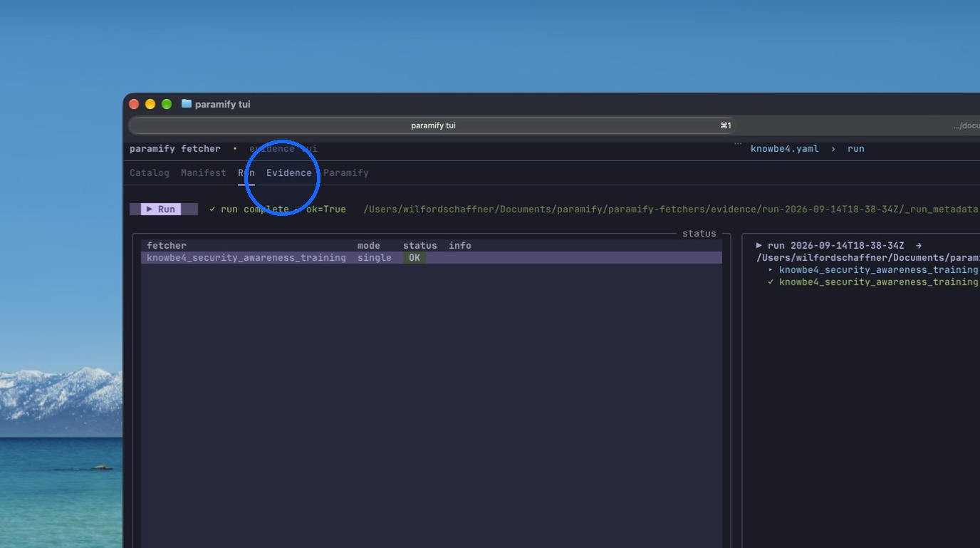Click the evidence run metadata file path
980x548 pixels.
671,209
